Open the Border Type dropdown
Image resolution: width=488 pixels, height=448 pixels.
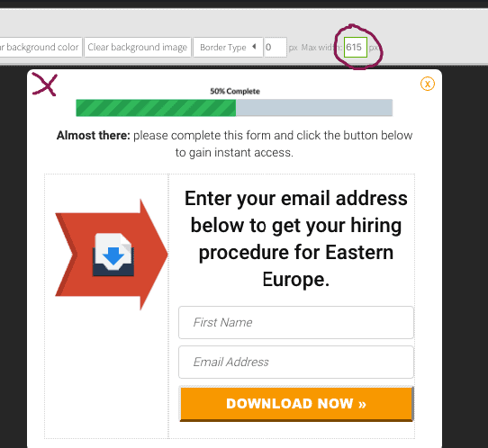click(228, 48)
